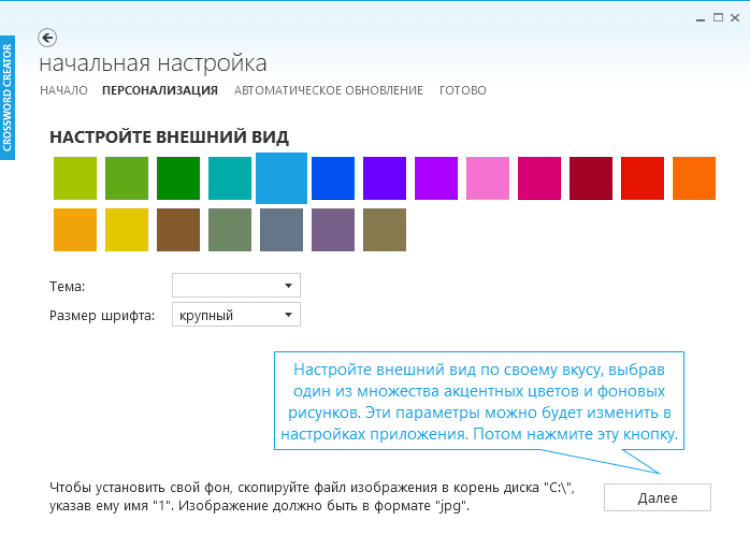Select the olive khaki swatch
The image size is (750, 535).
point(385,229)
